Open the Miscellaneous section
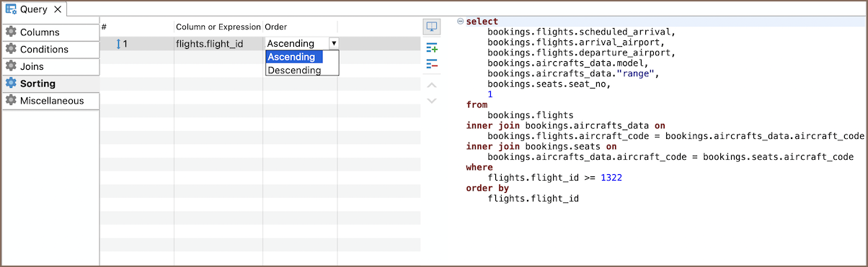Screen dimensions: 868x267 point(50,101)
